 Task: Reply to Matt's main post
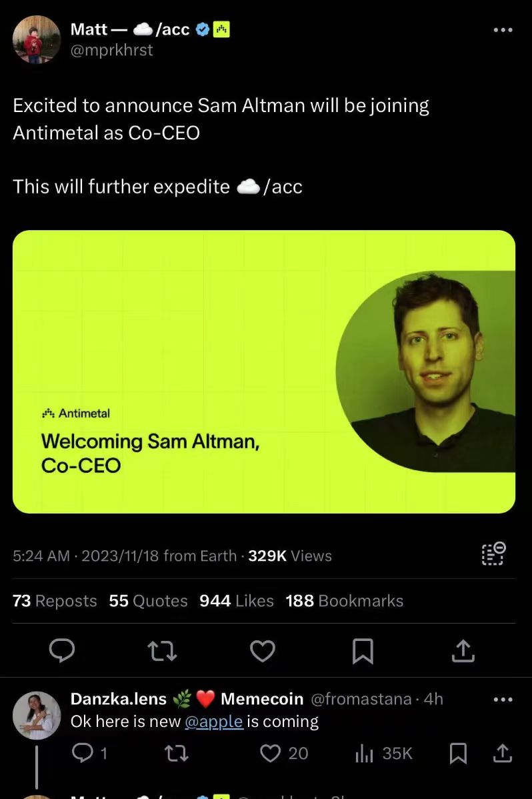point(62,650)
